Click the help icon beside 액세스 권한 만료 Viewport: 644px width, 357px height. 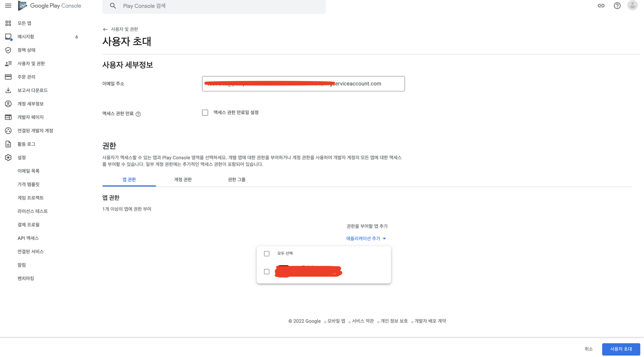pos(138,114)
